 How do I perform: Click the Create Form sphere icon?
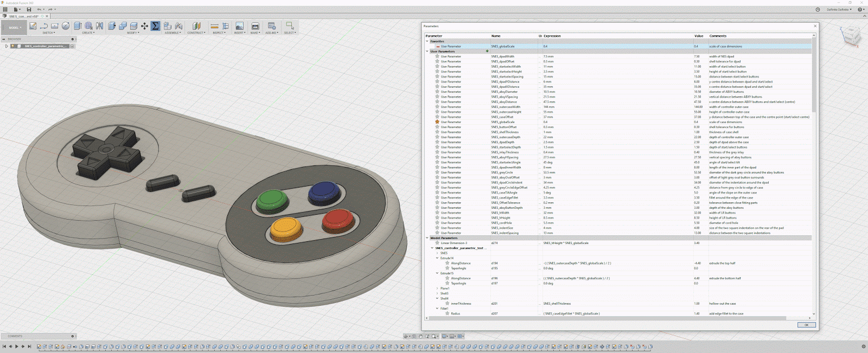click(88, 26)
